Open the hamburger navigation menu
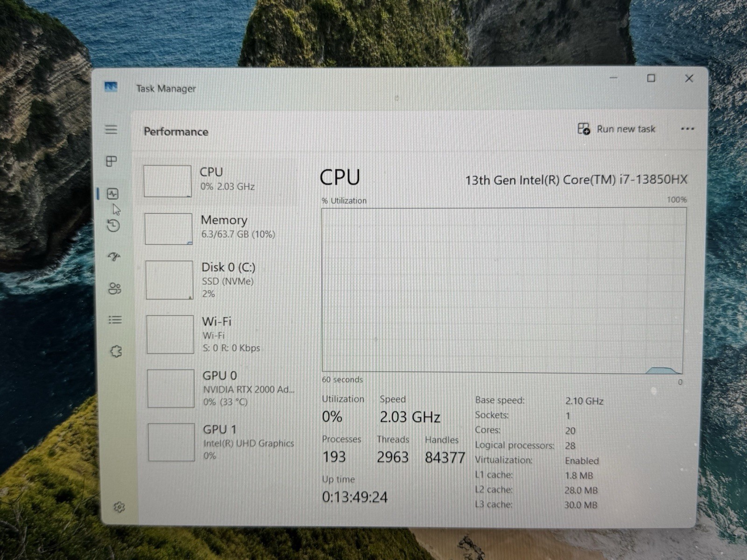The width and height of the screenshot is (747, 560). pos(111,129)
